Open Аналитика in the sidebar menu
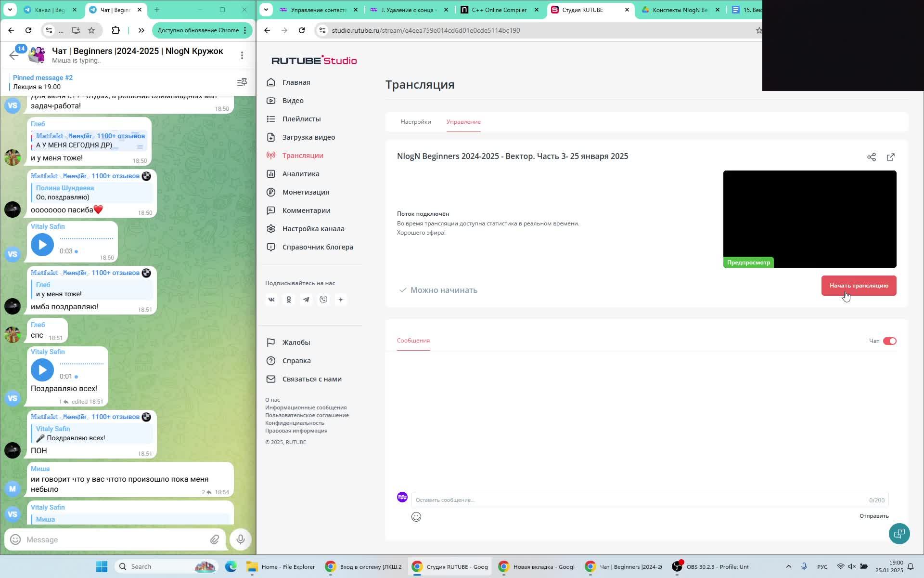 pos(301,174)
